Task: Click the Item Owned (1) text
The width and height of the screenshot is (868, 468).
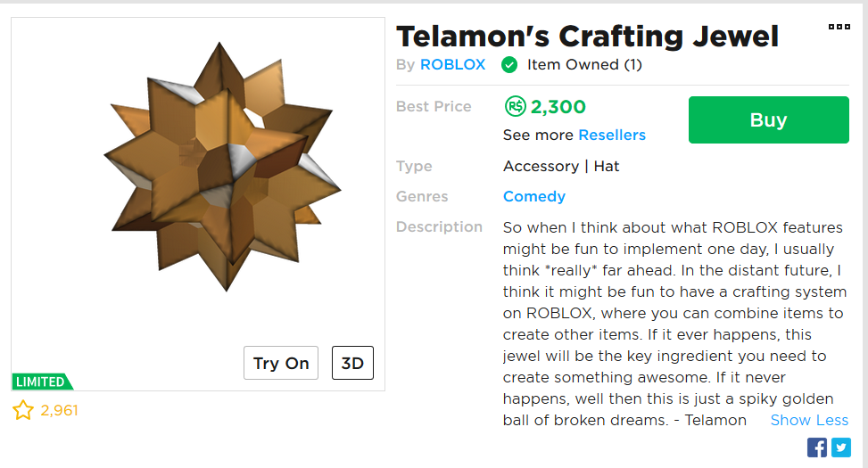Action: [584, 65]
